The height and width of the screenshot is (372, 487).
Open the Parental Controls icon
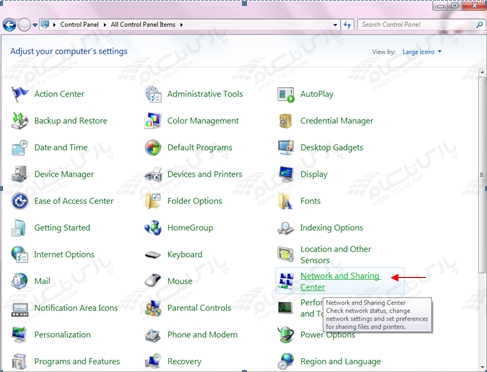(x=153, y=308)
